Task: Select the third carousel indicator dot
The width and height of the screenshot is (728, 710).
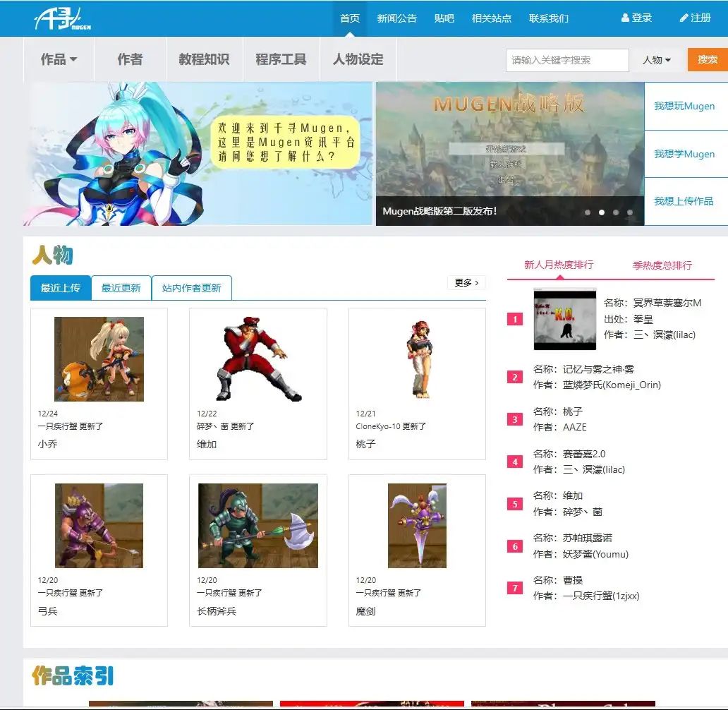Action: (x=616, y=212)
